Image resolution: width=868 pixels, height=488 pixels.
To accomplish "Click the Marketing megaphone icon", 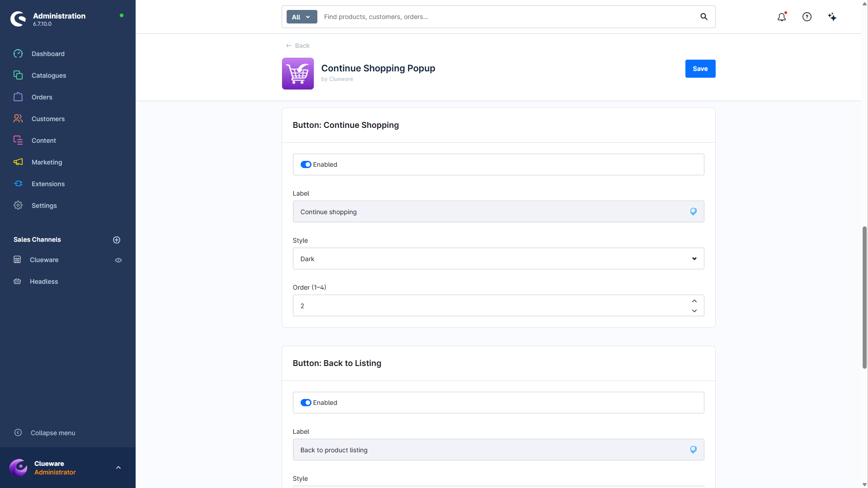I will pos(18,162).
